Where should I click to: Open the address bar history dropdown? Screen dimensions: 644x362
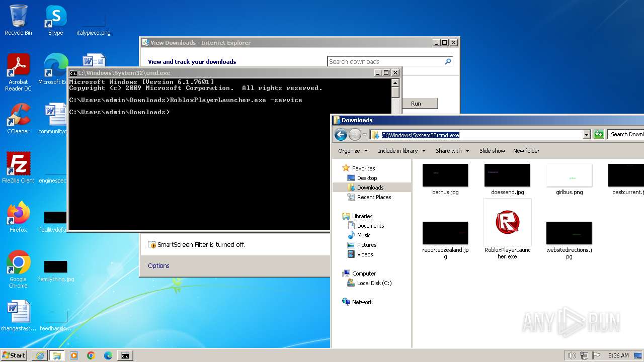[x=586, y=135]
